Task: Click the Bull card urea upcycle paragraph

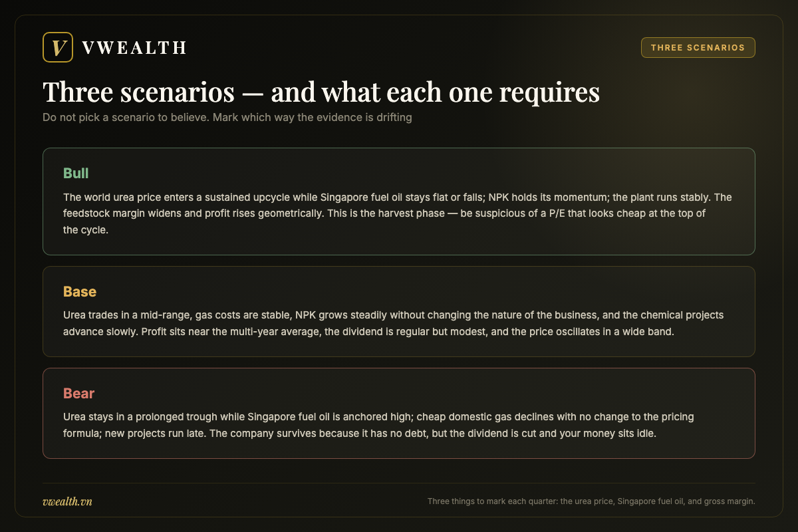Action: point(398,213)
